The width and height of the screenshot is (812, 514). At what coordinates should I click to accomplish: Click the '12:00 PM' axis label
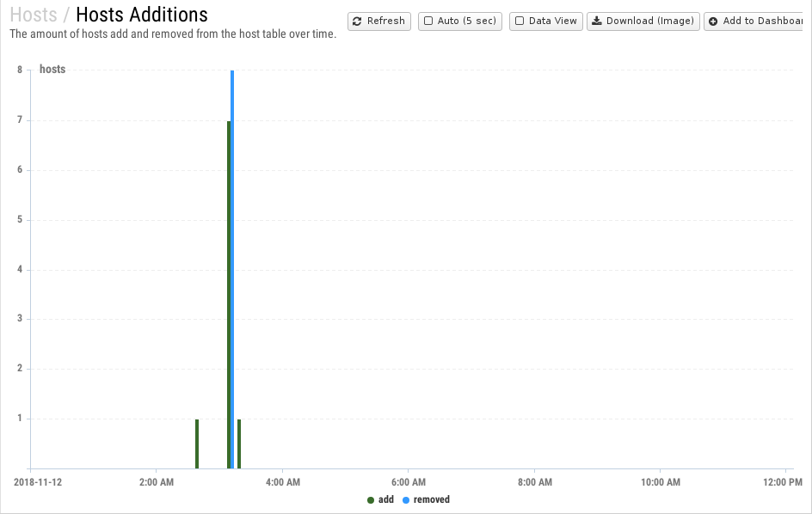783,482
